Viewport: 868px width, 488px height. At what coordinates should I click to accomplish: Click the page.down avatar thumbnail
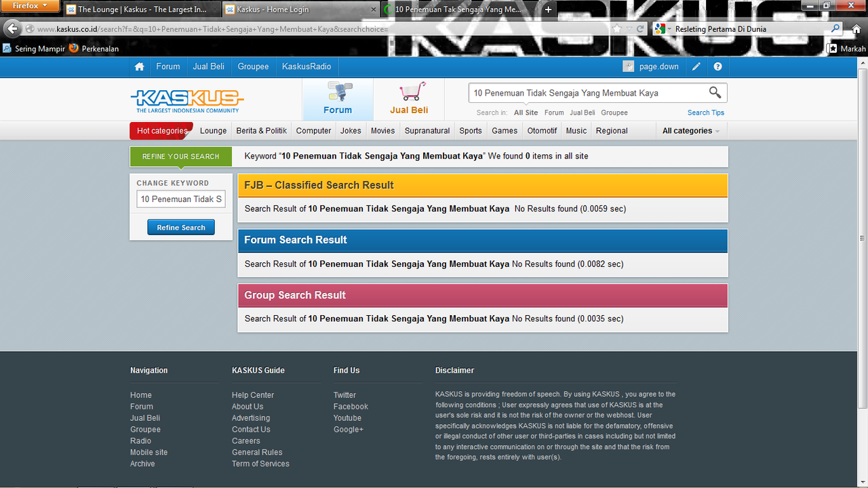click(x=629, y=66)
